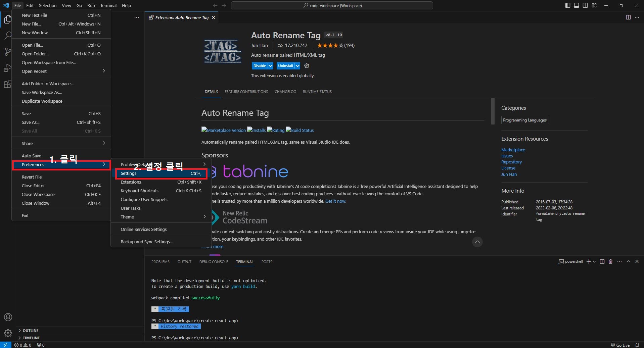Open the Accounts icon at sidebar bottom
The width and height of the screenshot is (644, 348).
[8, 317]
